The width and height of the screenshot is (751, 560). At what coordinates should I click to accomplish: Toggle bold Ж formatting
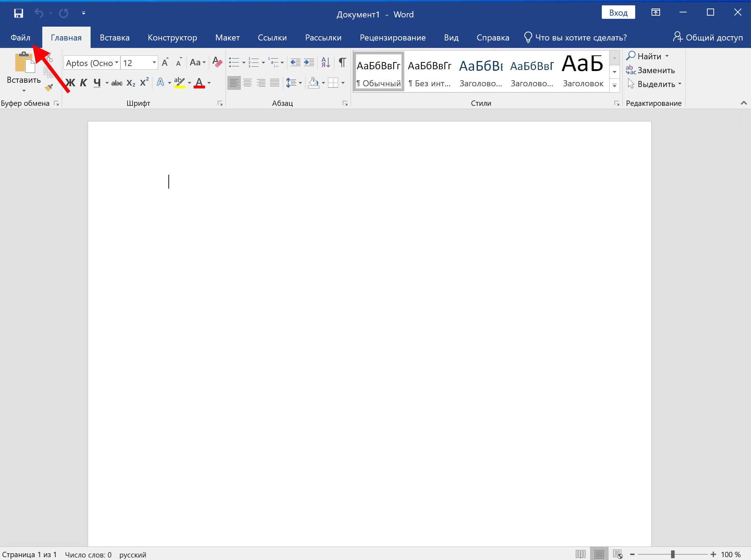[70, 83]
